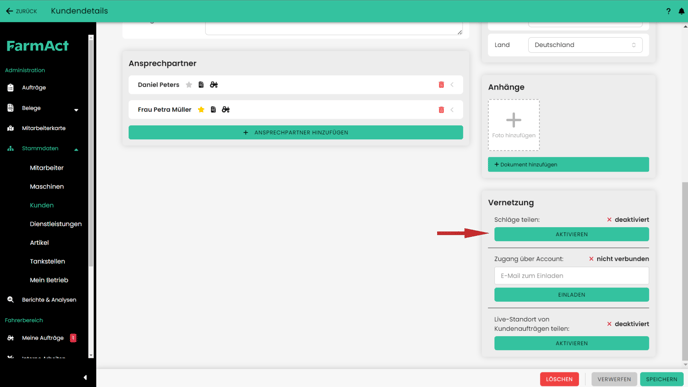Activate Schläge teilen with Aktivieren button
Image resolution: width=688 pixels, height=387 pixels.
coord(571,234)
